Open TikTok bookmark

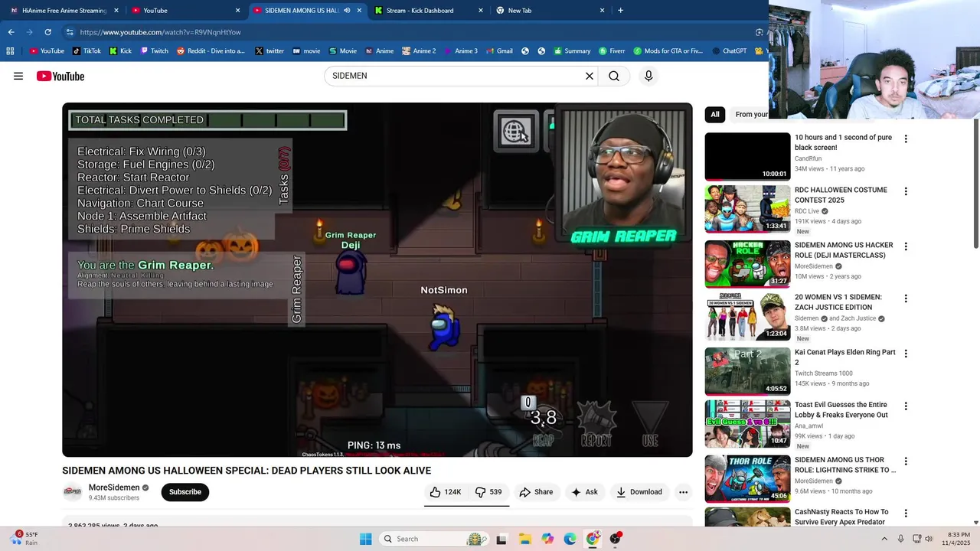[x=87, y=51]
